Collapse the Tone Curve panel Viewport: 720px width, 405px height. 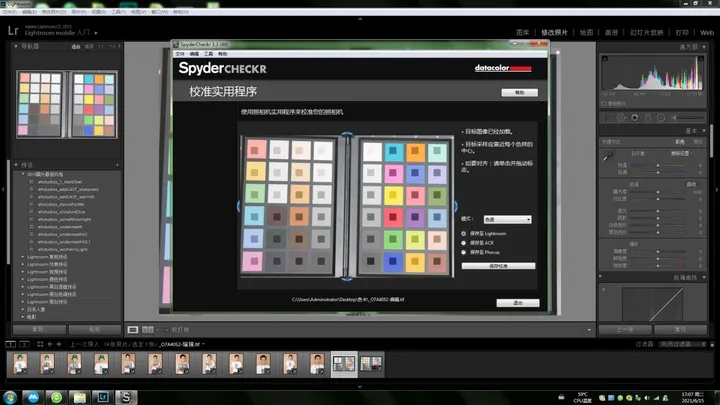(x=704, y=277)
